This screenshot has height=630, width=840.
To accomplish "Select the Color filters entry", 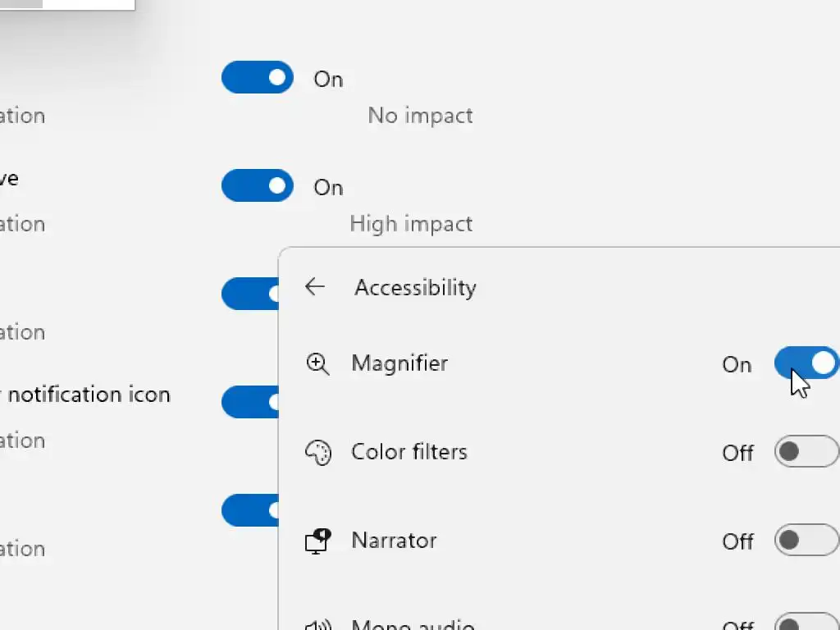I will click(x=409, y=452).
